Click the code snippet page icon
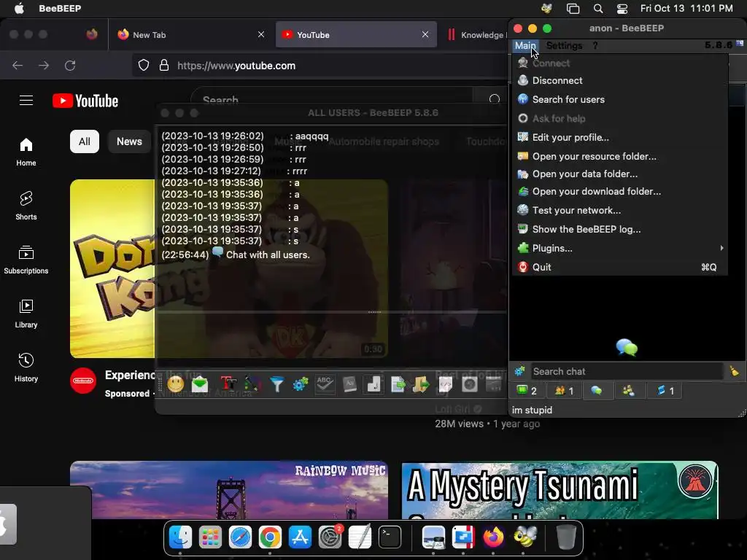 pyautogui.click(x=446, y=384)
